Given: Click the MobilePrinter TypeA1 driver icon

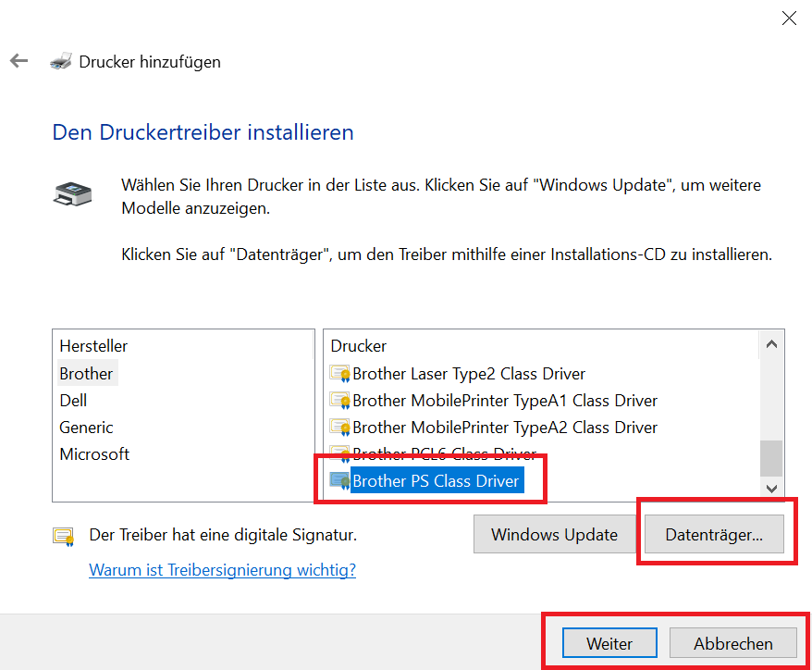Looking at the screenshot, I should coord(340,401).
